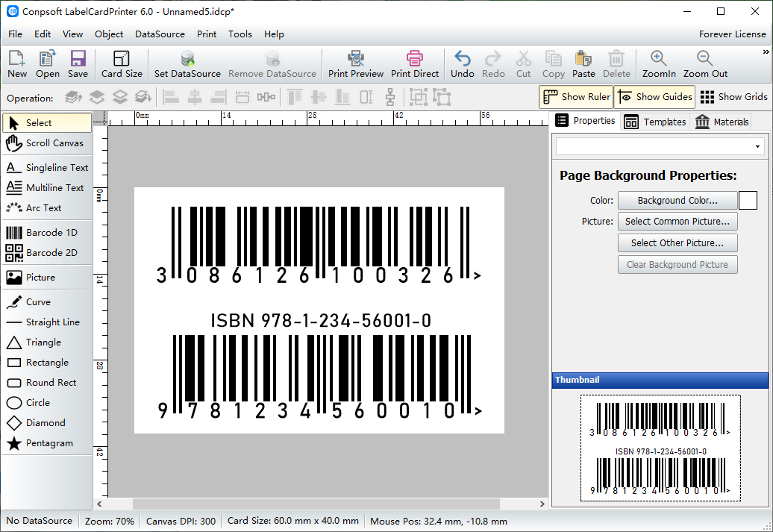
Task: Activate the Select arrow tool
Action: [47, 123]
